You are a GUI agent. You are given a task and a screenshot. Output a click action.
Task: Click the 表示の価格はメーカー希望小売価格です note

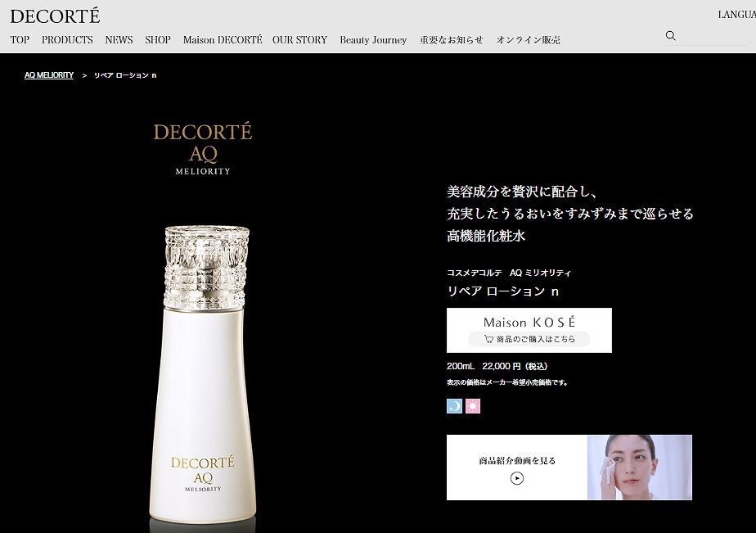click(508, 382)
